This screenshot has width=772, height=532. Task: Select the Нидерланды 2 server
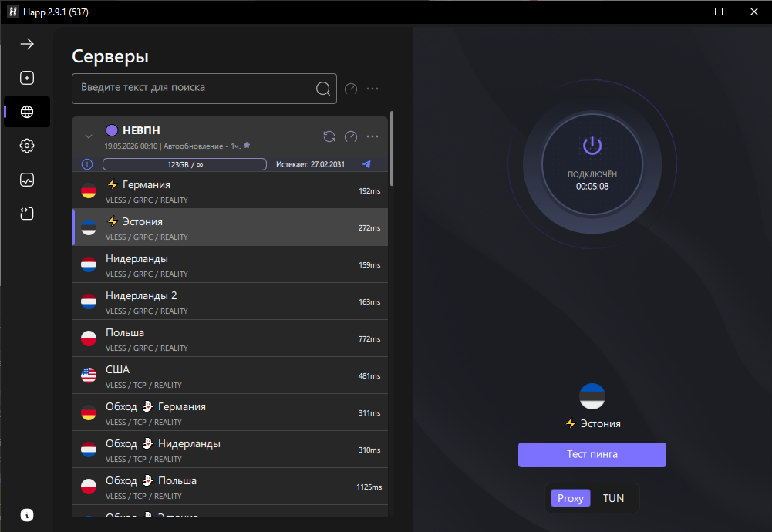click(x=230, y=301)
